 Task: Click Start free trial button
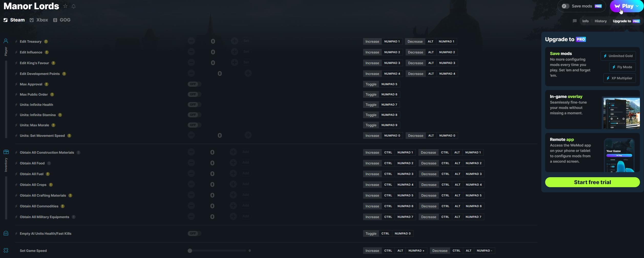pos(592,182)
